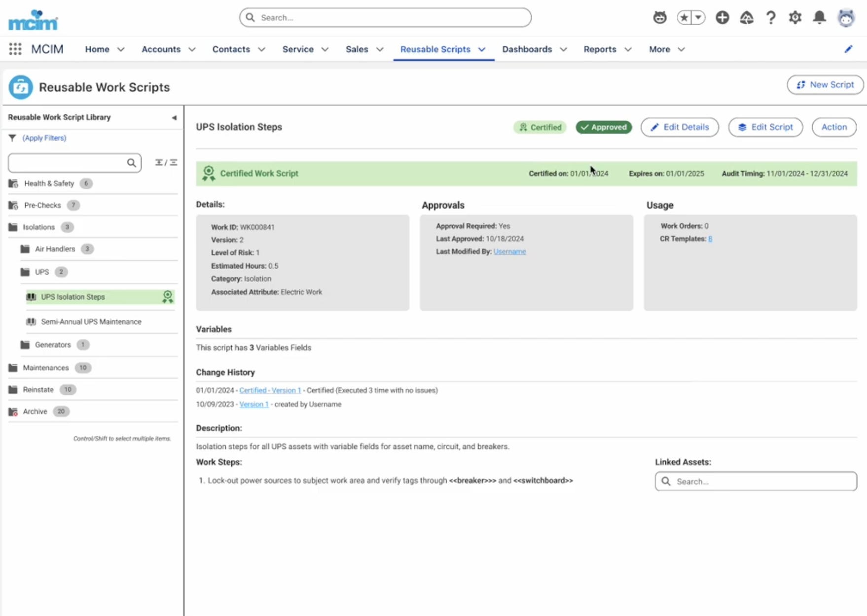Open the favorites list dropdown arrow

coord(698,18)
